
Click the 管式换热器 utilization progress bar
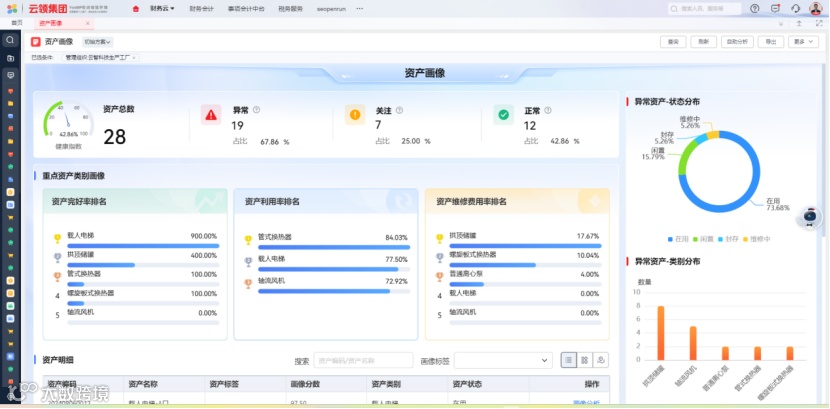coord(334,247)
